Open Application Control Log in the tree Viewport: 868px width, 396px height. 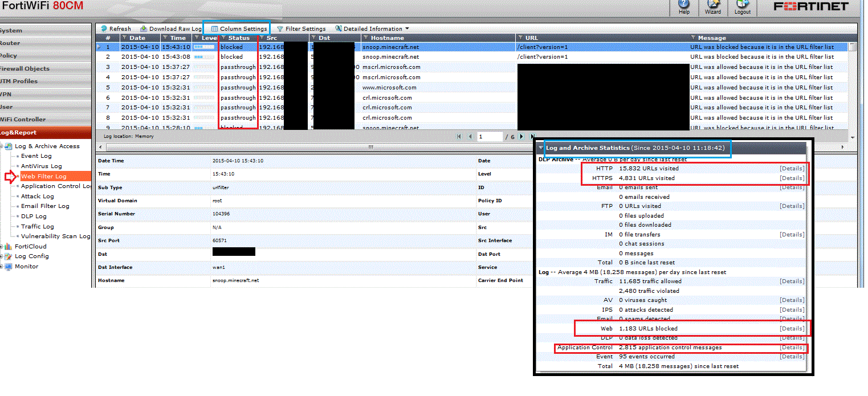(56, 186)
